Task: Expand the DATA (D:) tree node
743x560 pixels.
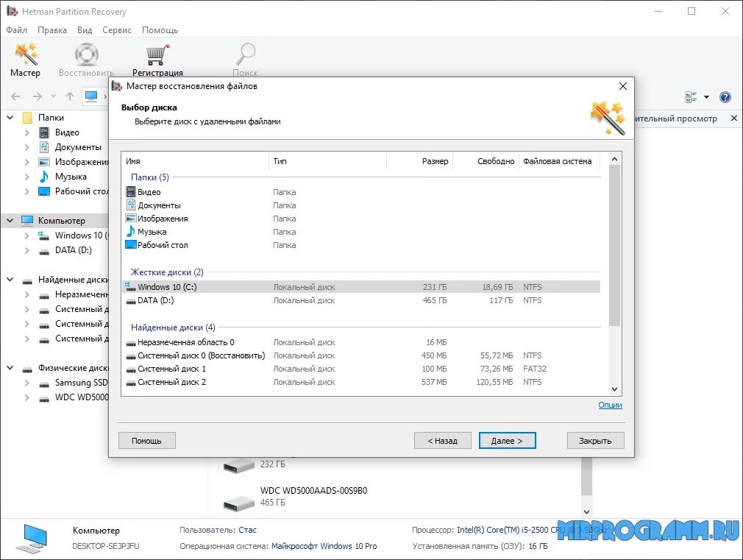Action: pyautogui.click(x=27, y=250)
